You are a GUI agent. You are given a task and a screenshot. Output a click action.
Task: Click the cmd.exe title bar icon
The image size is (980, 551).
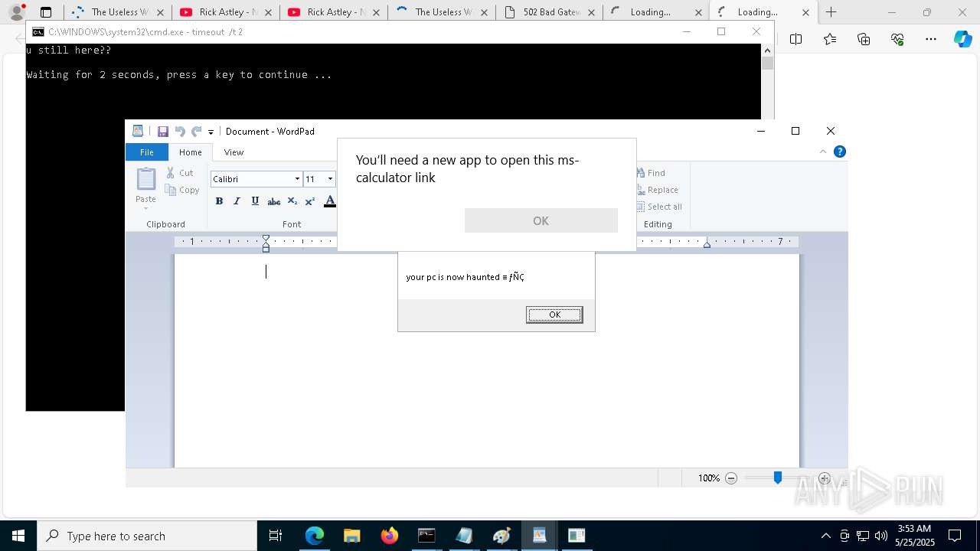[x=38, y=32]
